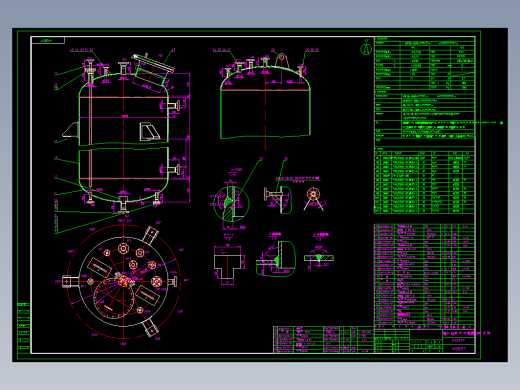Select the triangular support lug on vessel's left side

point(71,130)
